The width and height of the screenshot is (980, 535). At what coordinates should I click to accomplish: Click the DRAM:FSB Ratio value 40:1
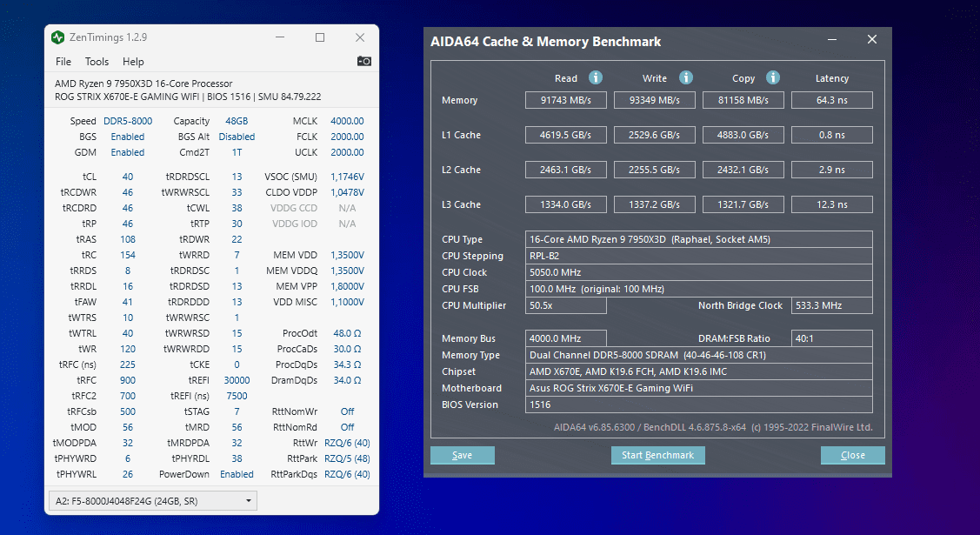(x=832, y=338)
